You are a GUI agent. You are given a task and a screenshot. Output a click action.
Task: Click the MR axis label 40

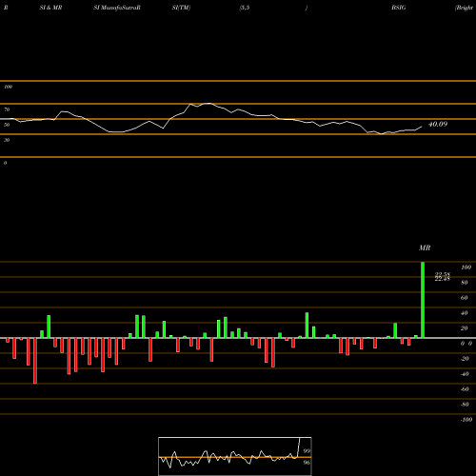465,313
